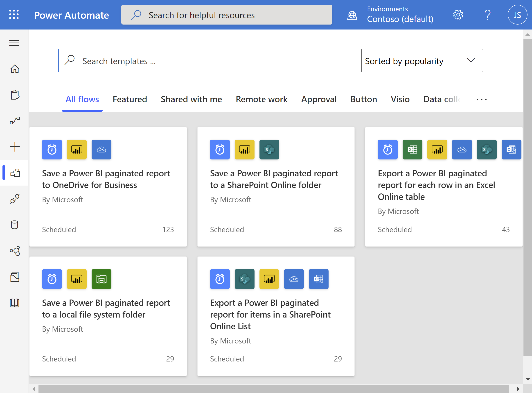Select the Remote work tab
The height and width of the screenshot is (393, 532).
coord(261,98)
